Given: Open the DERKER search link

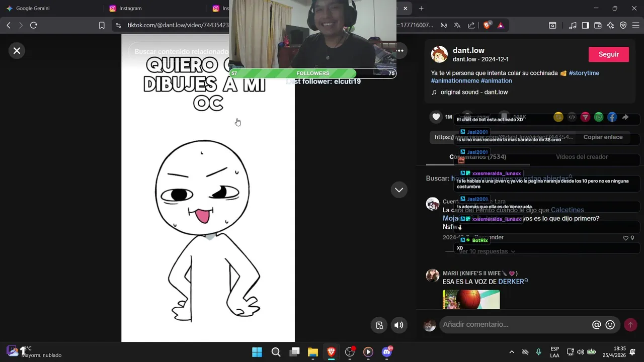Looking at the screenshot, I should (x=513, y=282).
